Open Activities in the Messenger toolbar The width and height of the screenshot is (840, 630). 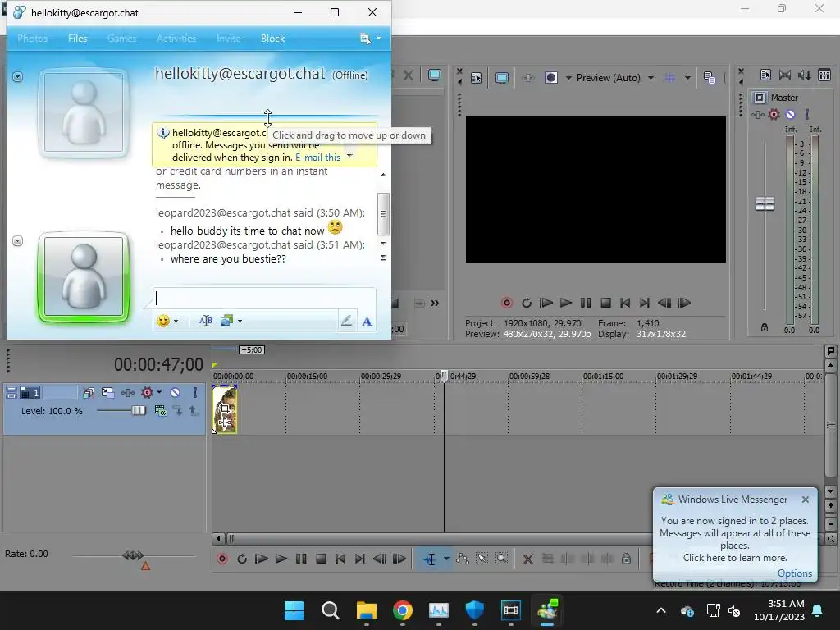click(176, 39)
